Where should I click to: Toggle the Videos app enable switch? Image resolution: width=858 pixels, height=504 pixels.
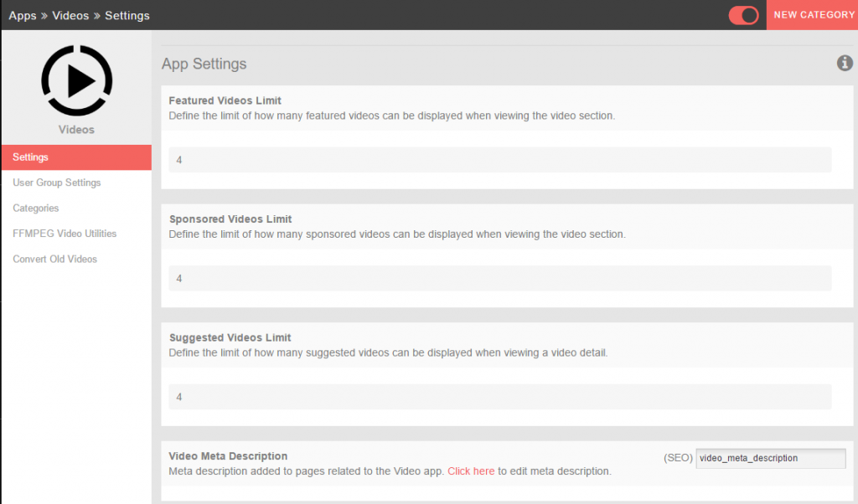pos(743,15)
